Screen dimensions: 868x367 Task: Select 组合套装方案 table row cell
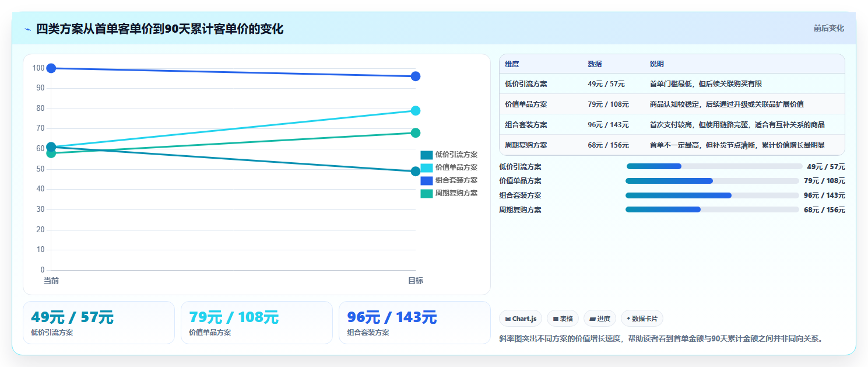(x=526, y=125)
